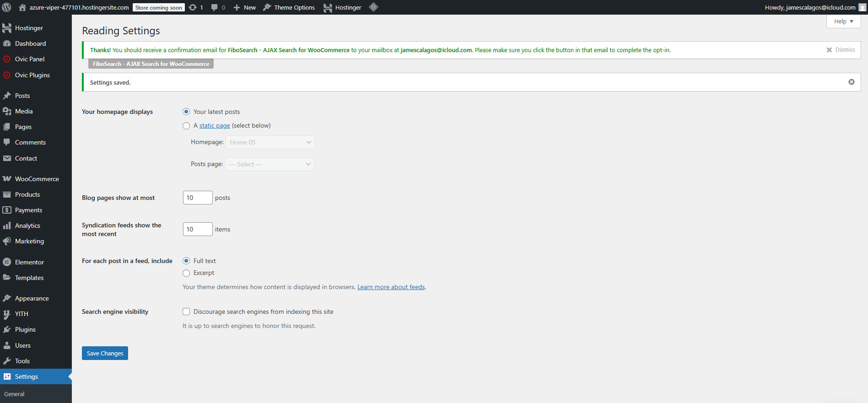Click the Media icon in sidebar
Screen dimensions: 868x403
(x=7, y=111)
